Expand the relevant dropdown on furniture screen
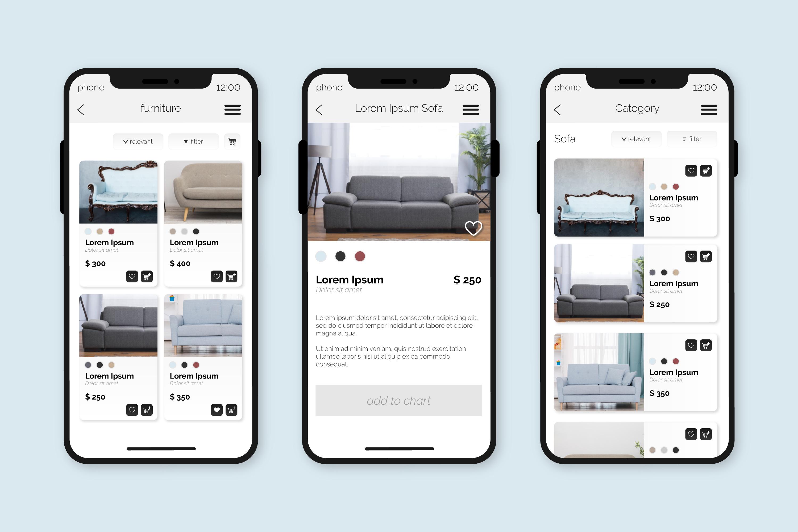This screenshot has height=532, width=798. coord(134,141)
